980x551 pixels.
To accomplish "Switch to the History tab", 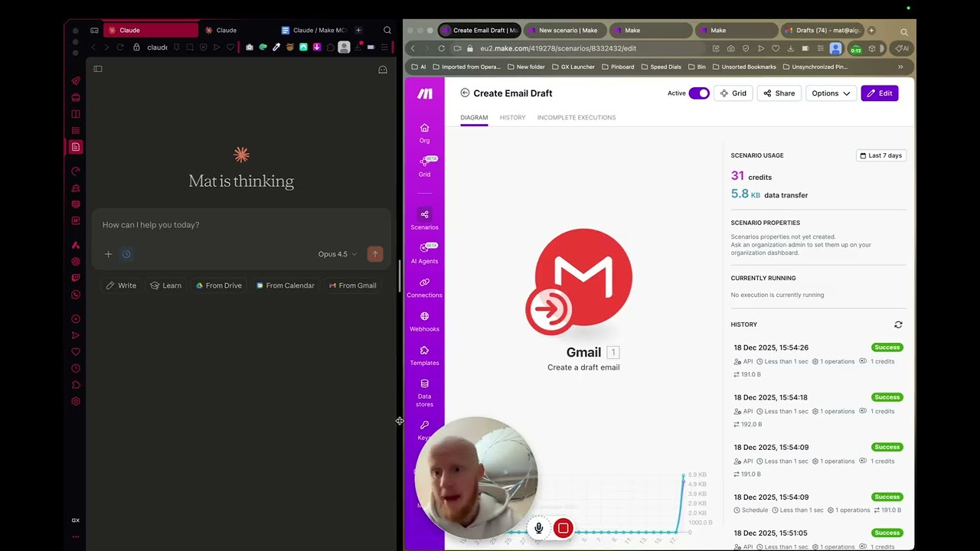I will point(512,118).
